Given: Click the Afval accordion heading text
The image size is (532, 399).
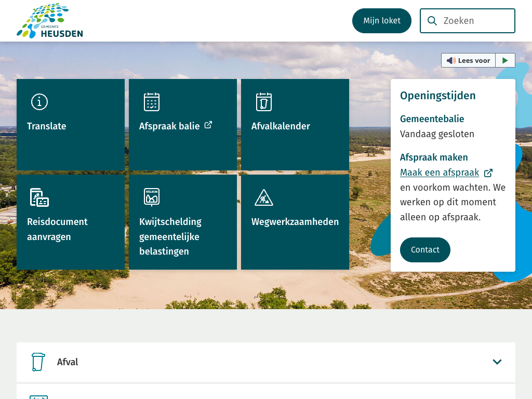Looking at the screenshot, I should (68, 362).
